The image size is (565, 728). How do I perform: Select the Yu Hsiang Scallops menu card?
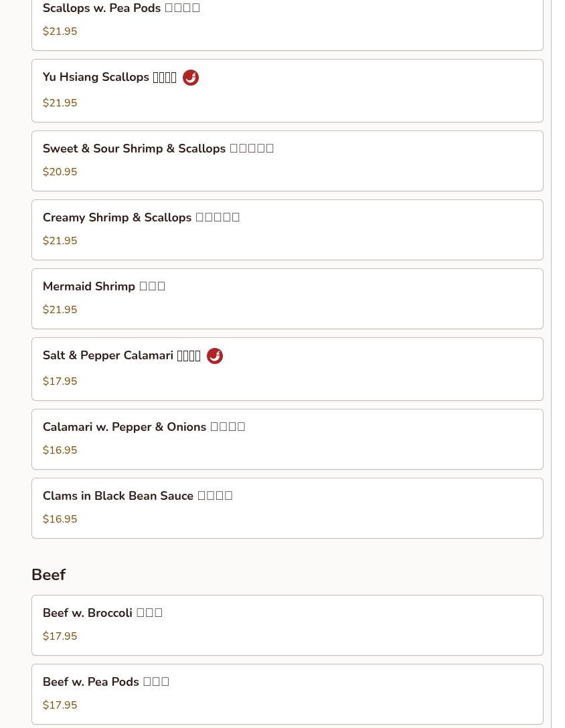(287, 90)
